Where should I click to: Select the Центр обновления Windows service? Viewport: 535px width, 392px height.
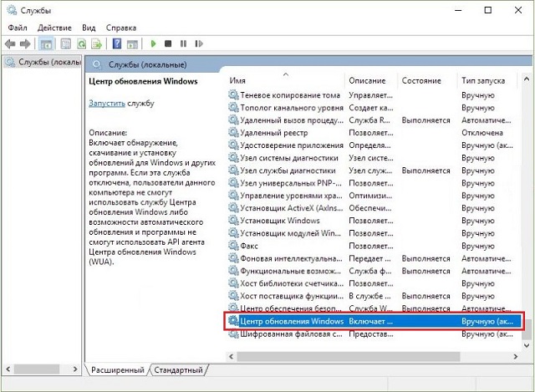click(374, 322)
